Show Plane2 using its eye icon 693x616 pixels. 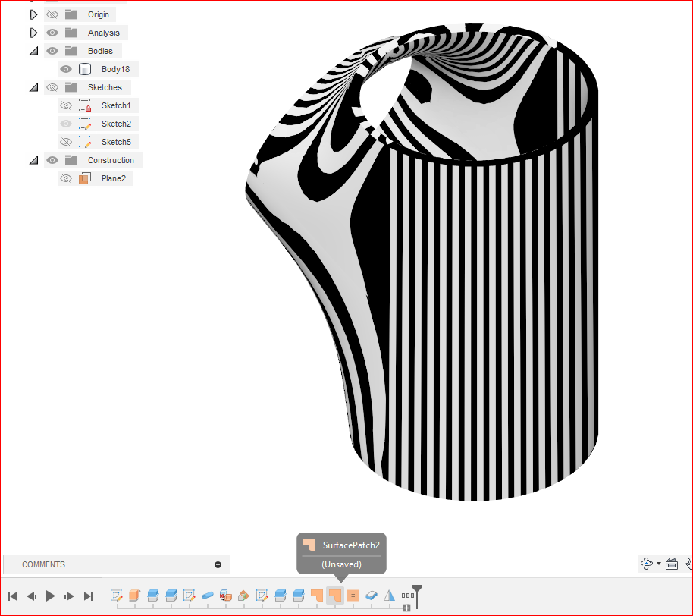(x=66, y=178)
